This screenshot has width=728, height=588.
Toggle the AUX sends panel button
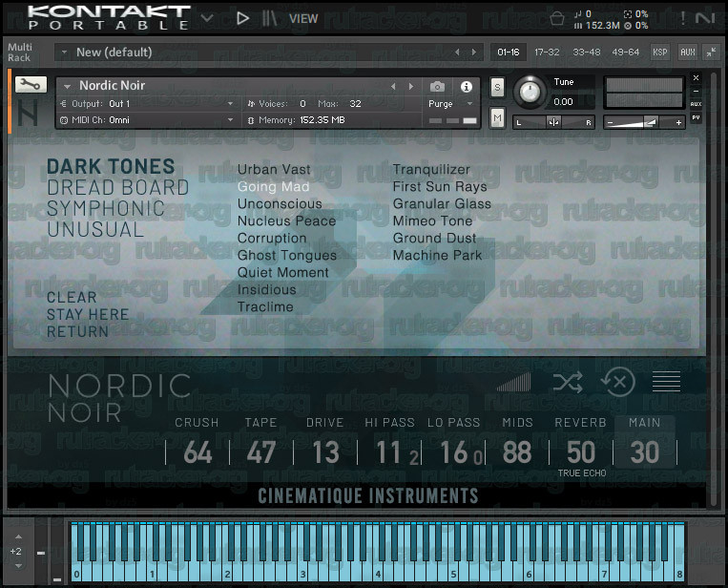(x=688, y=52)
